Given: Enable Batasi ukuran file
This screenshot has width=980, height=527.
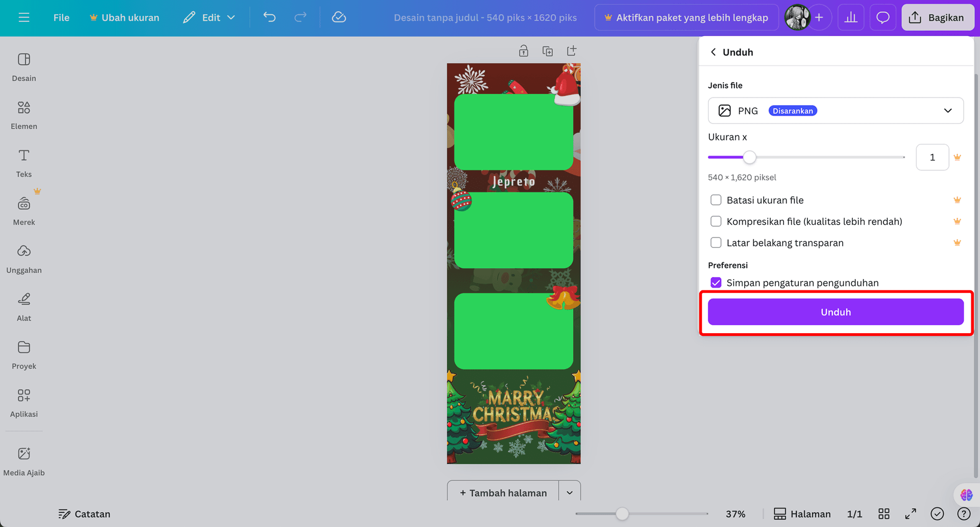Looking at the screenshot, I should pos(716,200).
